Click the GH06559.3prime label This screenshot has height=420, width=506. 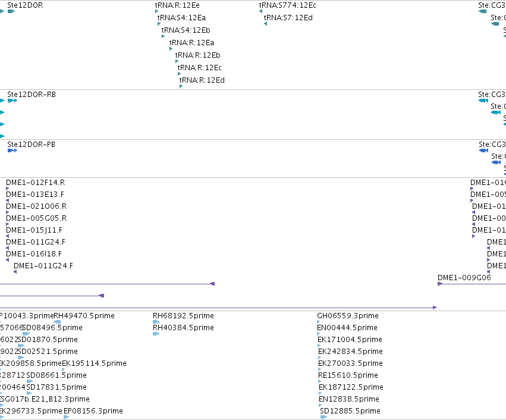click(348, 316)
